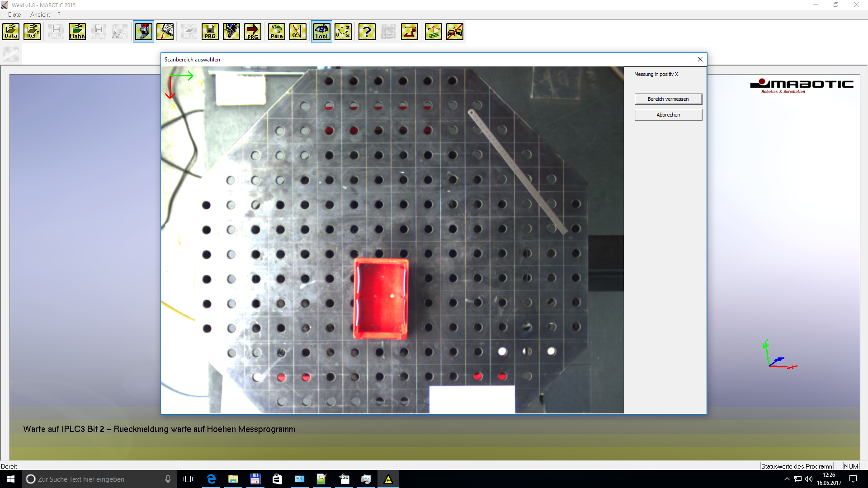
Task: Click the open Data toolbar icon
Action: (x=11, y=32)
